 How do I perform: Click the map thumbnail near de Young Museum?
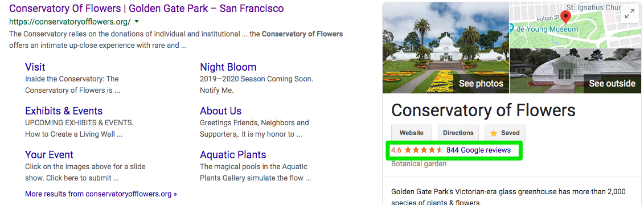[575, 25]
